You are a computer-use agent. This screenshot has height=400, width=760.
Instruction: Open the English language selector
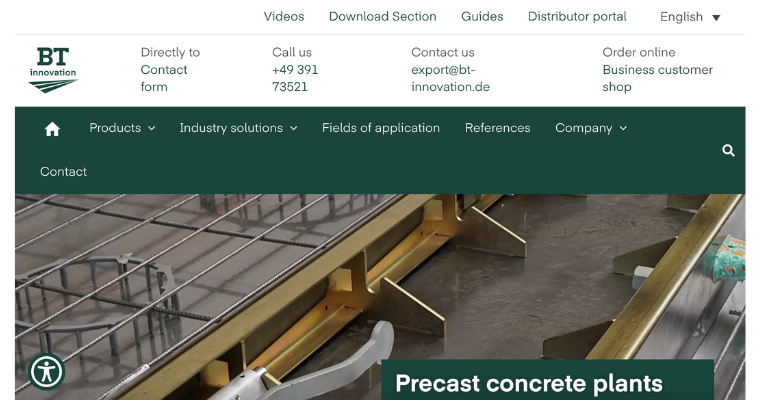click(690, 17)
